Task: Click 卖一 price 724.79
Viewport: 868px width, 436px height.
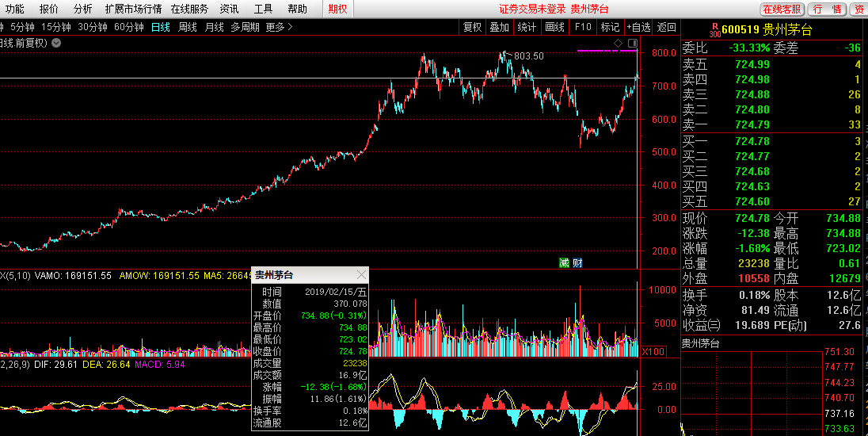Action: click(752, 124)
